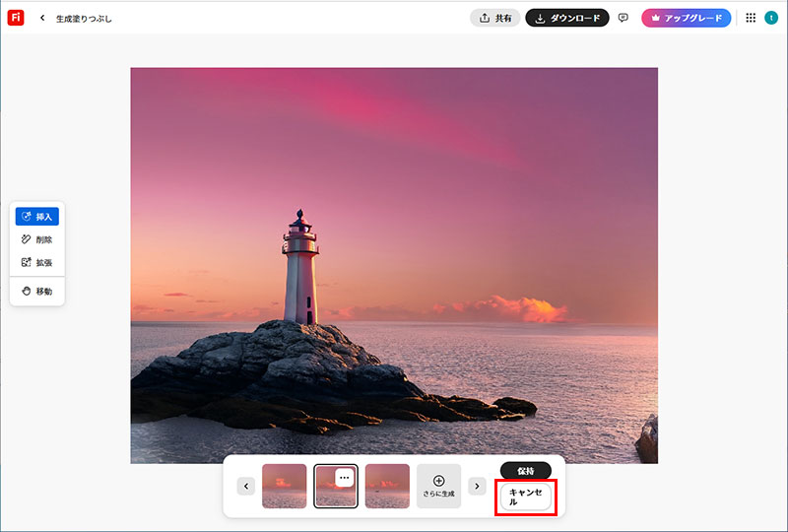788x532 pixels.
Task: Open the feedback comment icon
Action: click(x=623, y=18)
